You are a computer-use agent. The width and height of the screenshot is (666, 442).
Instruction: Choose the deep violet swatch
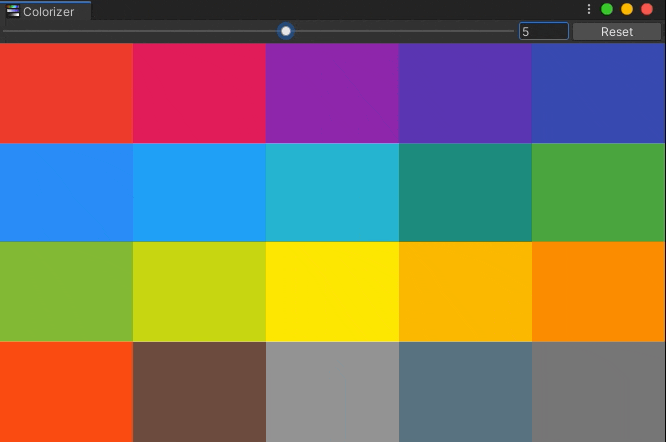click(x=465, y=93)
